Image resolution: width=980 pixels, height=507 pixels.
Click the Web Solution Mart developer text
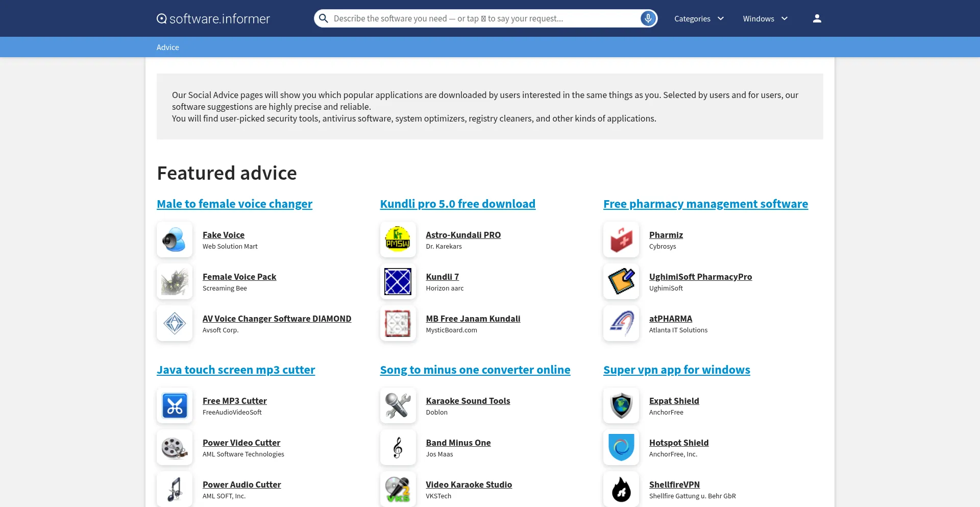point(230,247)
